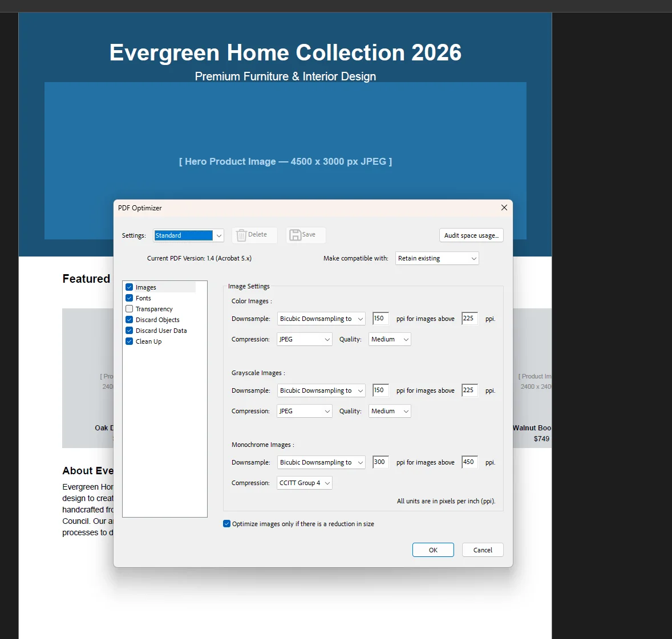
Task: Click the Audit space usage button
Action: 471,235
